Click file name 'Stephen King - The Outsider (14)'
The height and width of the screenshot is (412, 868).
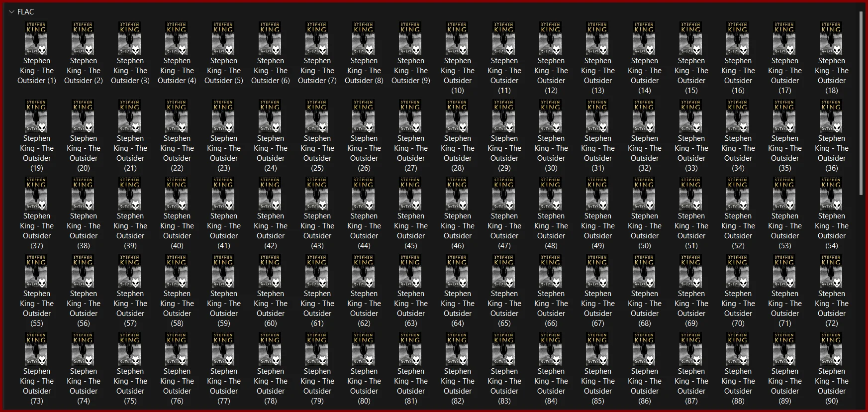645,76
